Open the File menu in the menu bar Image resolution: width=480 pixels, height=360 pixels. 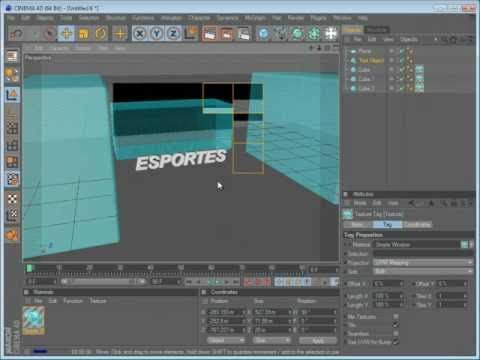point(11,18)
